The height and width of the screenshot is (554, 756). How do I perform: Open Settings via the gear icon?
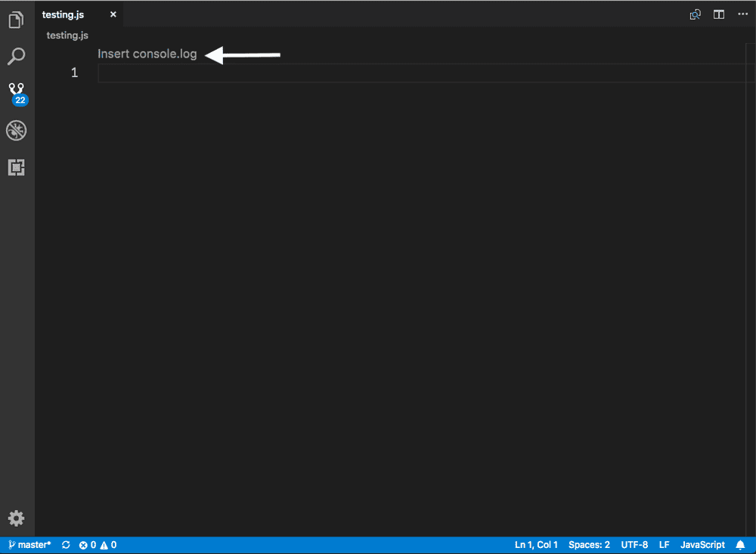17,518
